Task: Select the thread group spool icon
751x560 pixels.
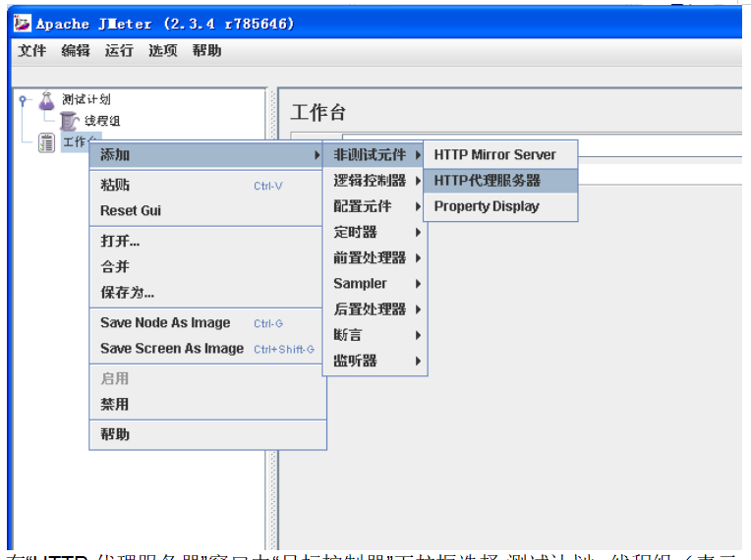Action: (69, 121)
